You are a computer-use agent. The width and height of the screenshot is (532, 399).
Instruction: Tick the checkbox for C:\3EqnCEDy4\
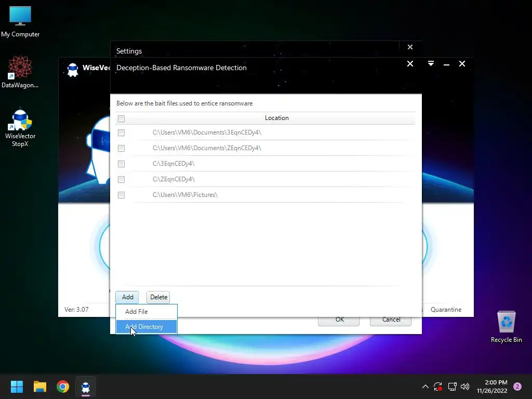121,164
